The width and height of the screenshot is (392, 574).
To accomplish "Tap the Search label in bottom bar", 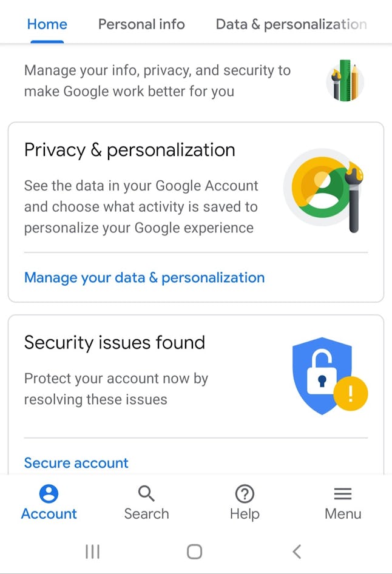I will [x=146, y=514].
